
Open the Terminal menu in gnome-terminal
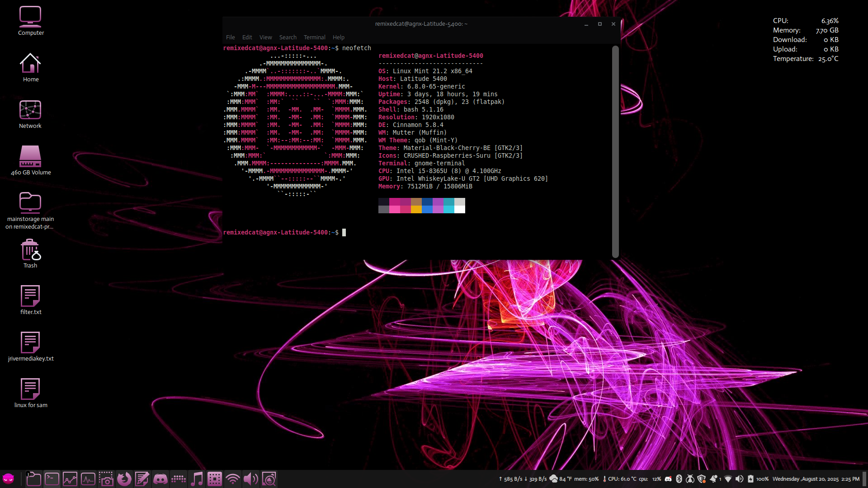coord(314,37)
